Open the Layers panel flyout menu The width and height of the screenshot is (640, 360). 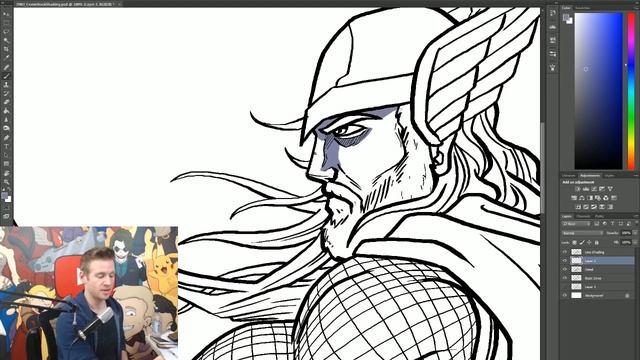(x=637, y=216)
